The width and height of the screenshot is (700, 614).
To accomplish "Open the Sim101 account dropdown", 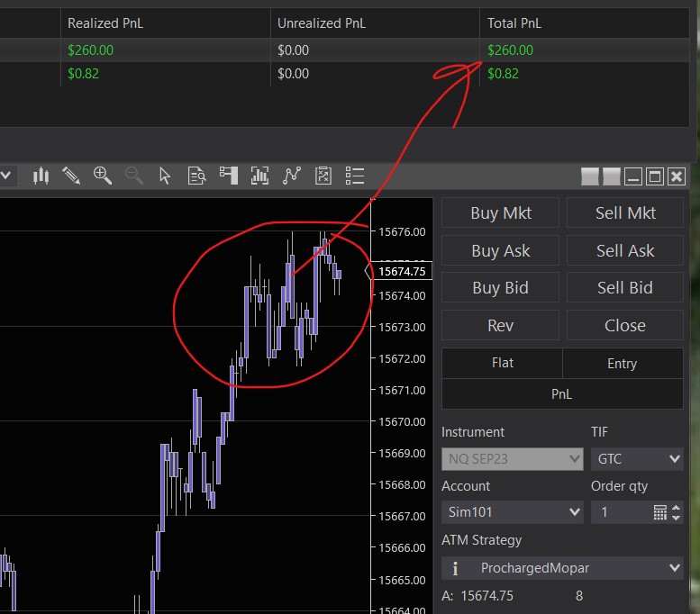I will pos(512,511).
